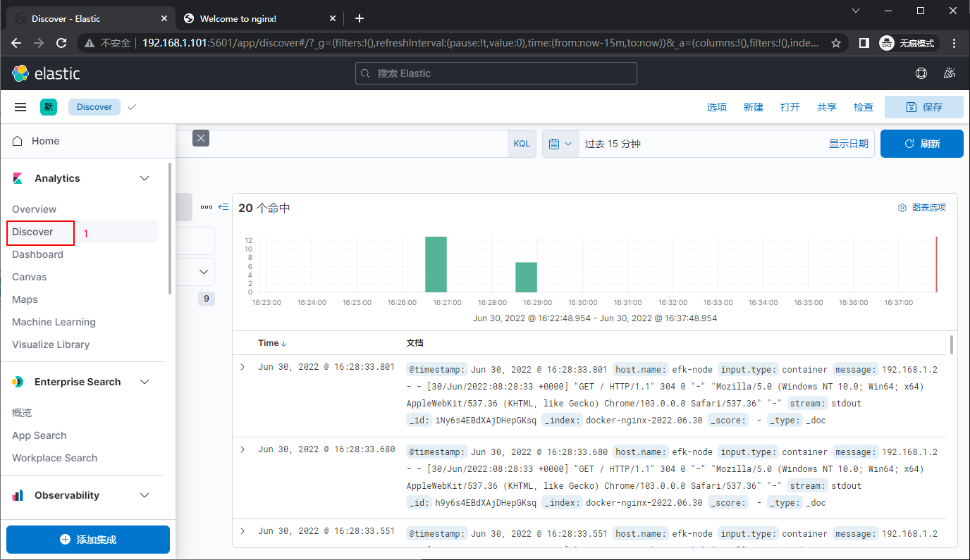Click the 图表选项 button
The image size is (970, 560).
(x=922, y=208)
